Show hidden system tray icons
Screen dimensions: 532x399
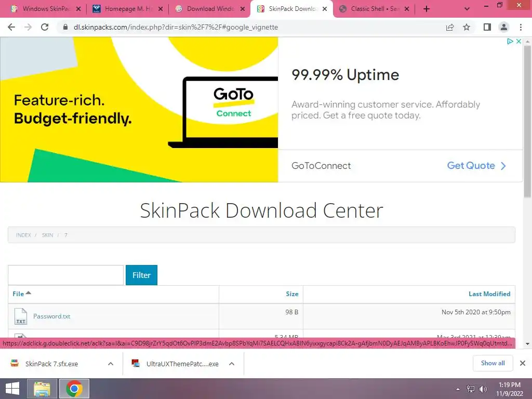pos(458,389)
